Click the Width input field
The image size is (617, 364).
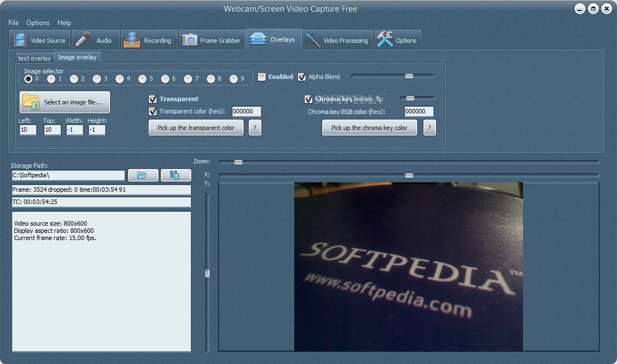click(75, 129)
